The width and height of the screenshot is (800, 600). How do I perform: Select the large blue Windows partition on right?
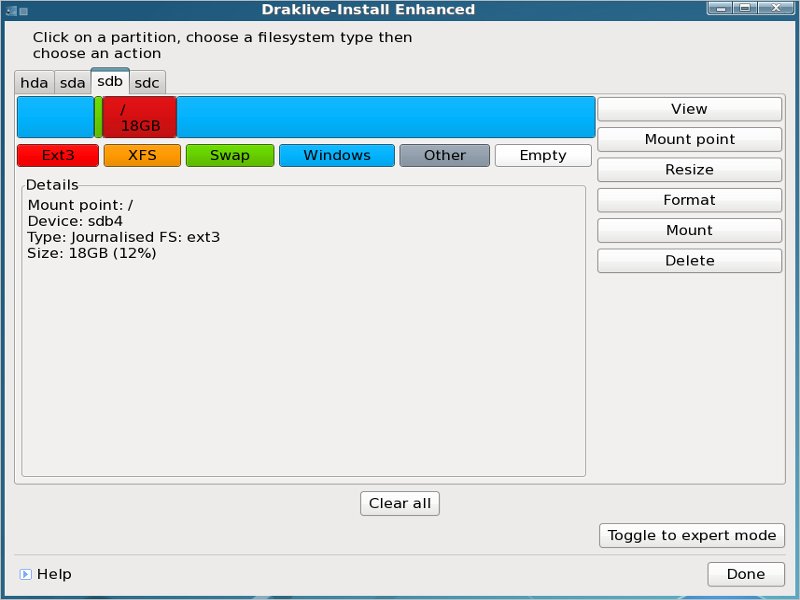click(385, 117)
